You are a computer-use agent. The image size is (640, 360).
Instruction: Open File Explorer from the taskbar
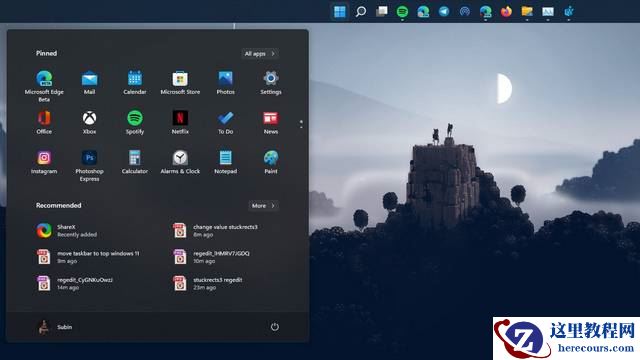(x=527, y=11)
